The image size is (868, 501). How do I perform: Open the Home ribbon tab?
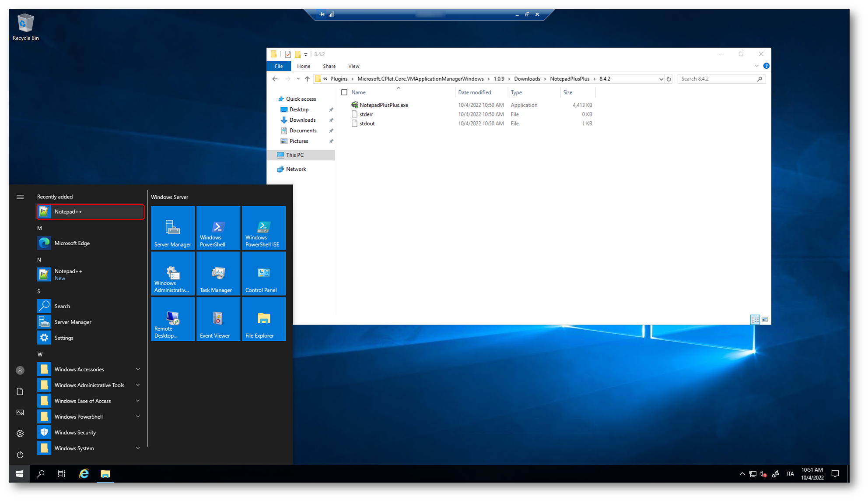coord(304,66)
